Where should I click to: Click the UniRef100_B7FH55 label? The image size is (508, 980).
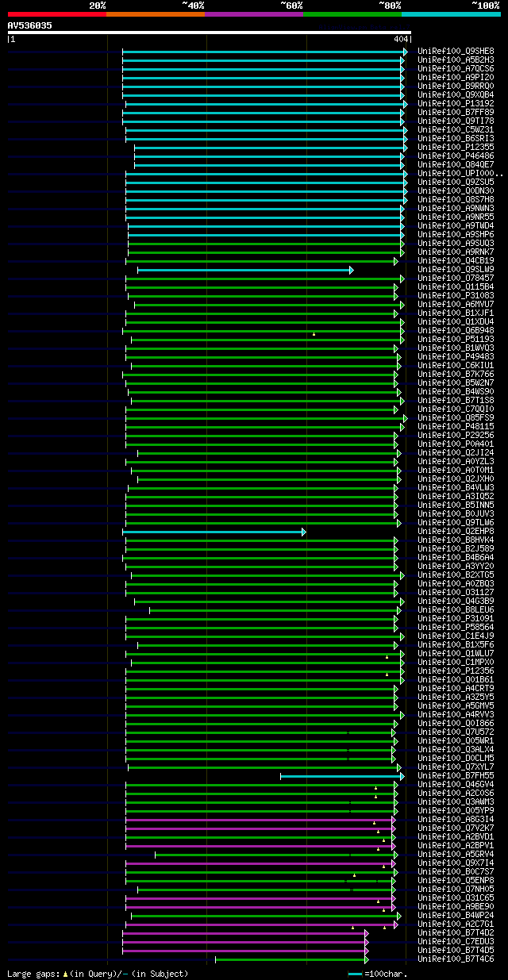tap(456, 775)
